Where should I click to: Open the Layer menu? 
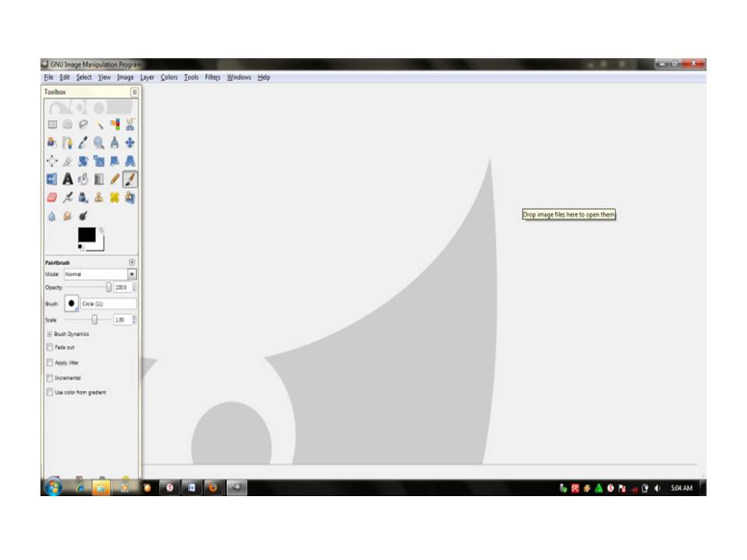[x=147, y=77]
